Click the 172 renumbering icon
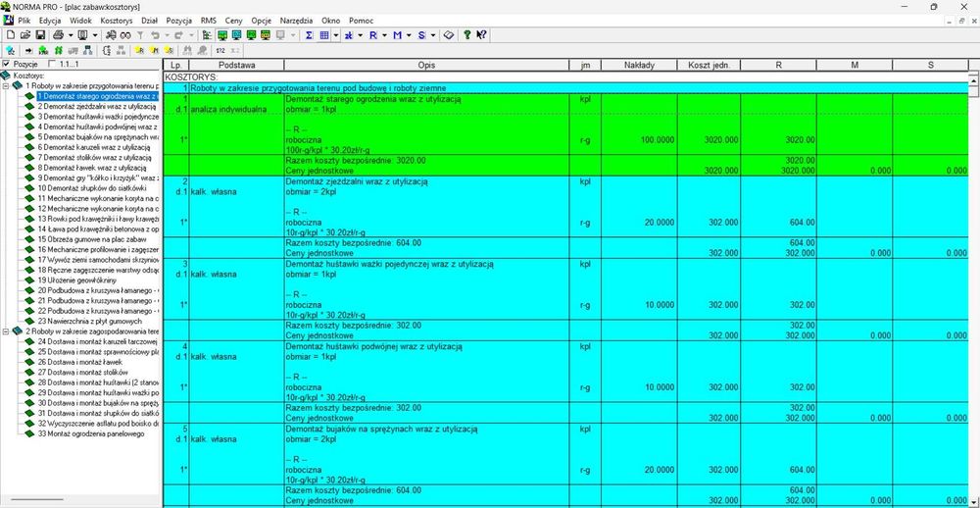 click(220, 50)
